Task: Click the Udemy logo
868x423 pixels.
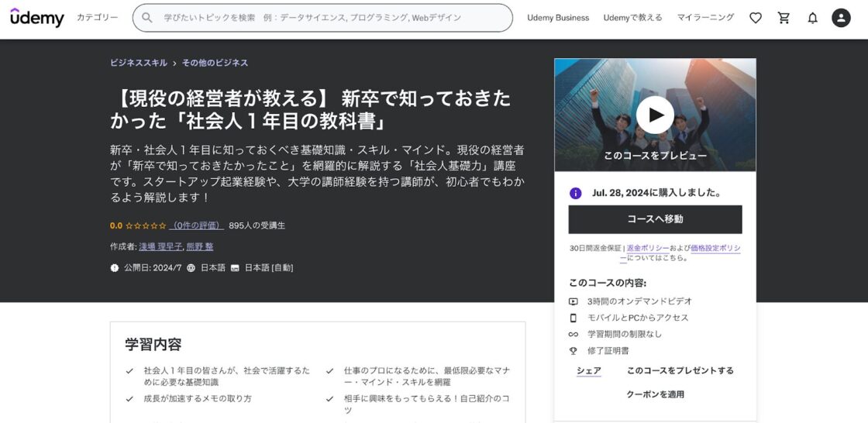Action: pyautogui.click(x=37, y=17)
